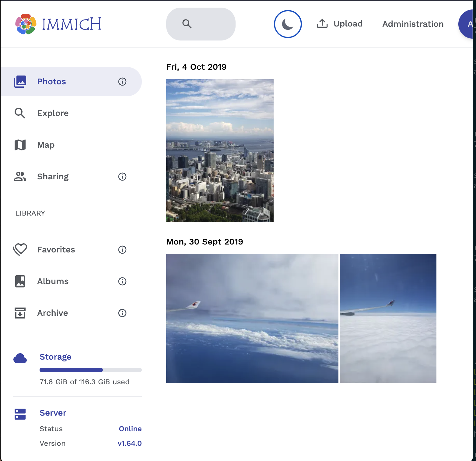476x461 pixels.
Task: Open the Archive section
Action: click(53, 313)
